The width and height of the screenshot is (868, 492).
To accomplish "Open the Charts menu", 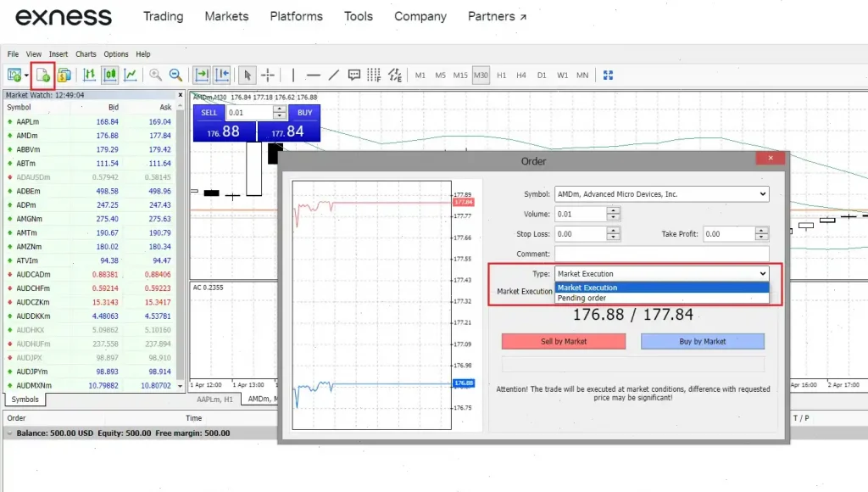I will click(x=86, y=54).
